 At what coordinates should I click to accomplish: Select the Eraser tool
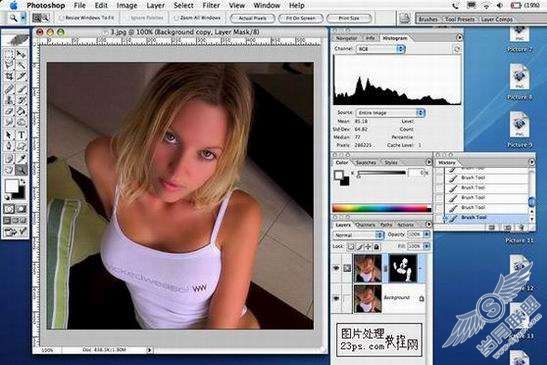(x=9, y=112)
